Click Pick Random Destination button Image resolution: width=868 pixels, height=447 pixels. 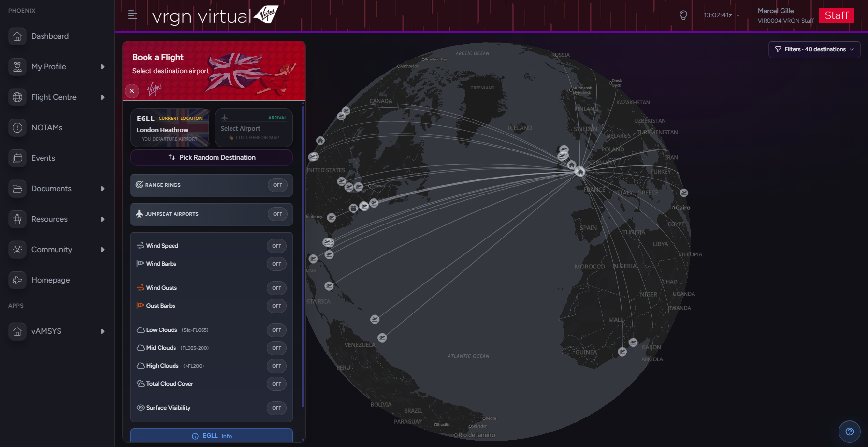pyautogui.click(x=212, y=158)
